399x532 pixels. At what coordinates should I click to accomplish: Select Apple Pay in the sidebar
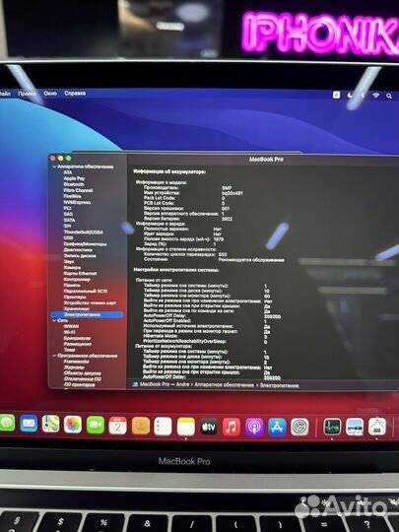coord(74,178)
